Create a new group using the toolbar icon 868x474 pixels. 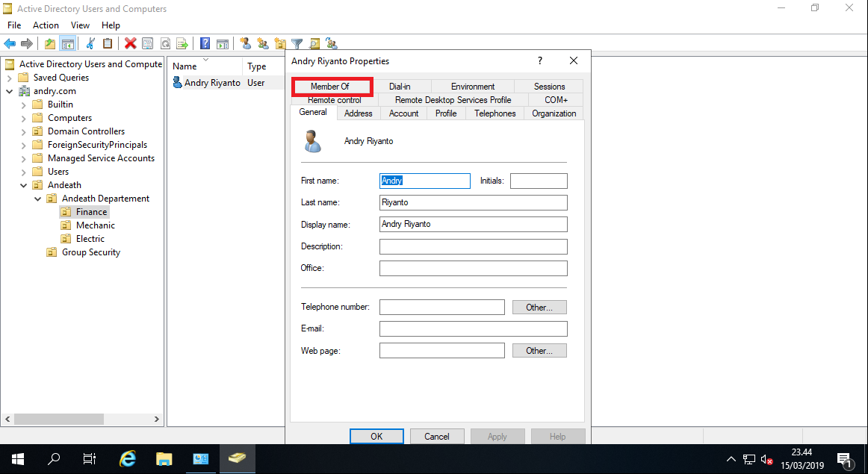pos(262,43)
